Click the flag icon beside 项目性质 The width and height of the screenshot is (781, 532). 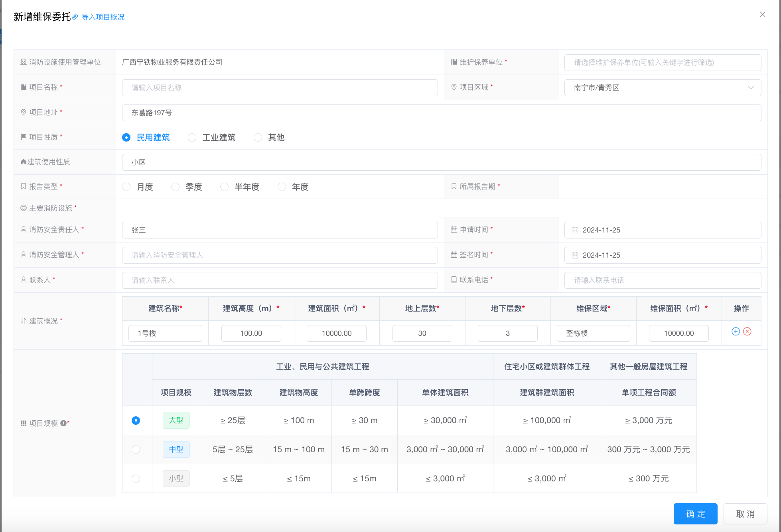pos(24,137)
